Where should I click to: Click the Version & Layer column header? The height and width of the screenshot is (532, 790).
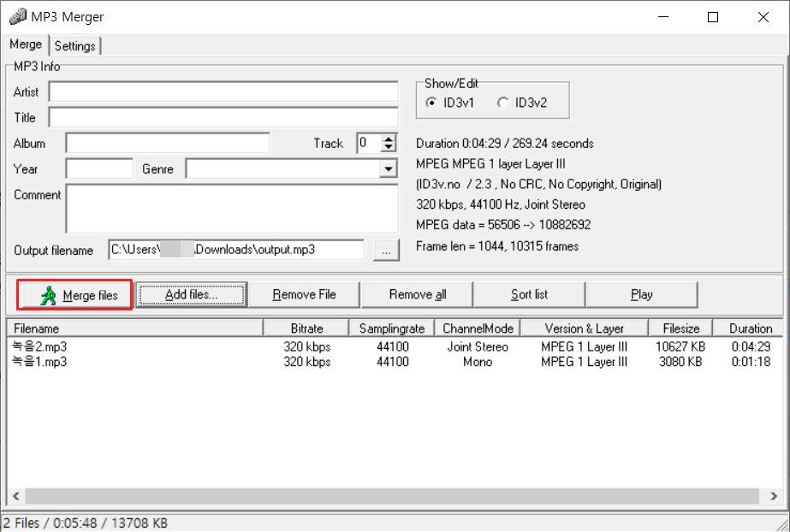click(584, 328)
